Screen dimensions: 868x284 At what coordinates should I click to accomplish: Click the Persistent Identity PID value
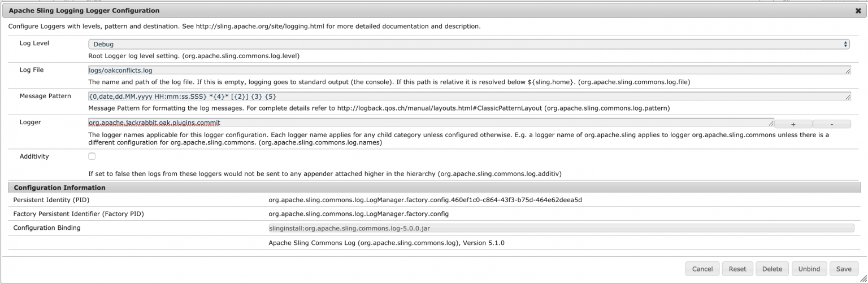click(425, 200)
